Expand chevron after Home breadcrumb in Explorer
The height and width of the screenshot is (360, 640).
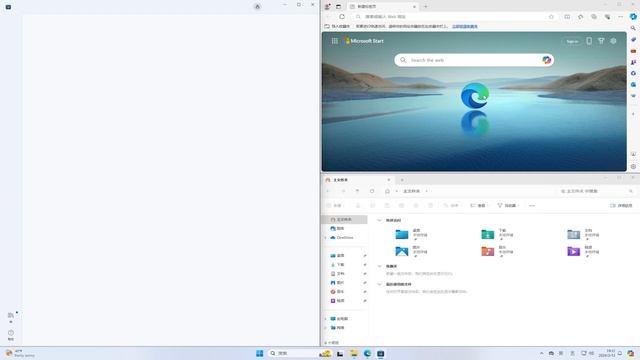pyautogui.click(x=427, y=191)
